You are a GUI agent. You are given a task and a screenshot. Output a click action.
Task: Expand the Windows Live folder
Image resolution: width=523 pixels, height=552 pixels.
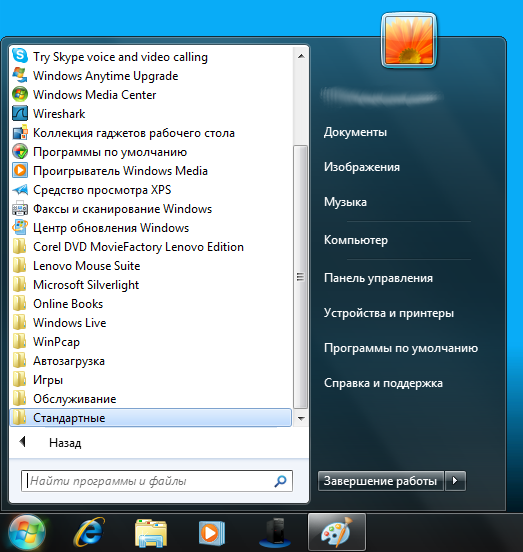click(151, 323)
